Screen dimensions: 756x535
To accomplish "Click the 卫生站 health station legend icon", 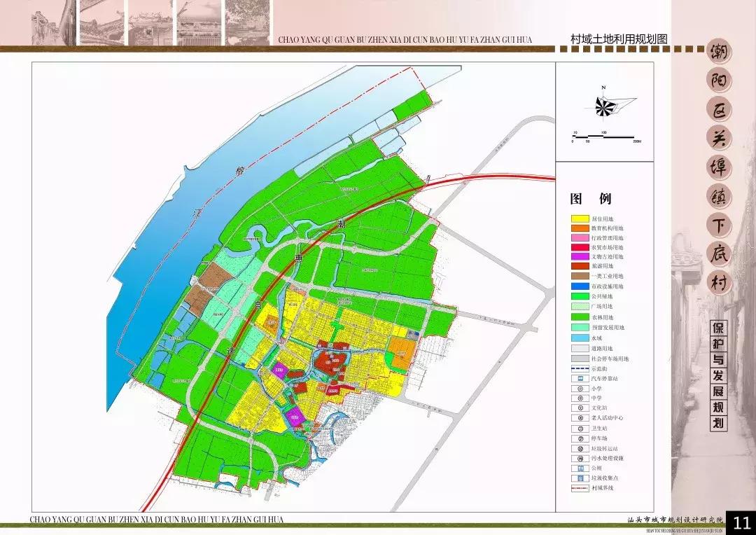I will click(x=580, y=429).
